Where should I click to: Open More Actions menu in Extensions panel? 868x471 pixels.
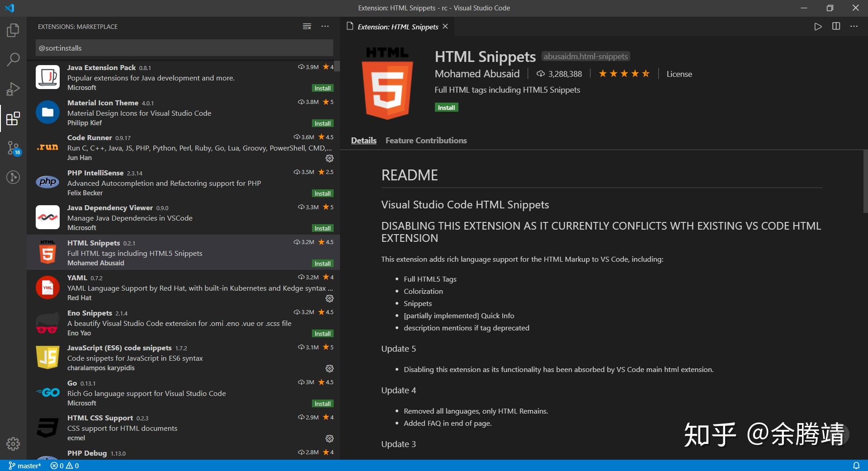point(325,26)
